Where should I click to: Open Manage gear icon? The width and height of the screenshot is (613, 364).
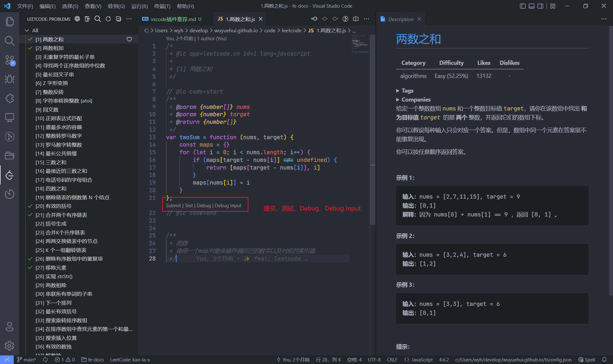[10, 345]
